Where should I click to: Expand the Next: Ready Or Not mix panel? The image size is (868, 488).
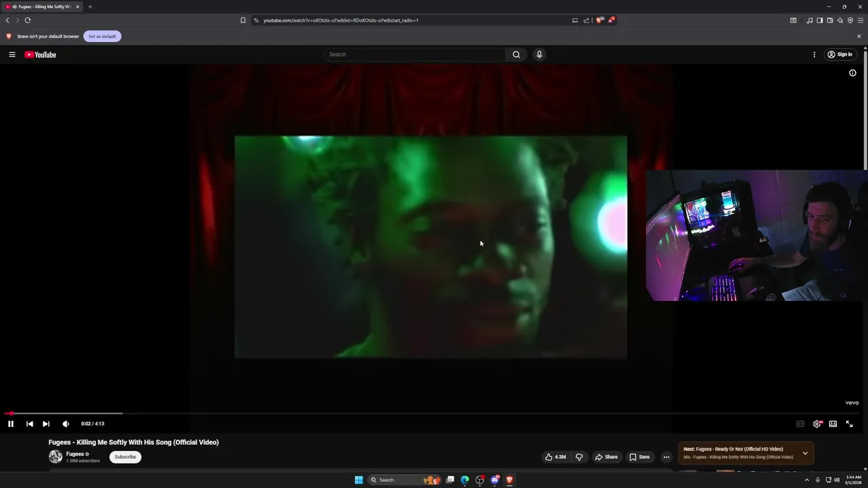[x=805, y=453]
